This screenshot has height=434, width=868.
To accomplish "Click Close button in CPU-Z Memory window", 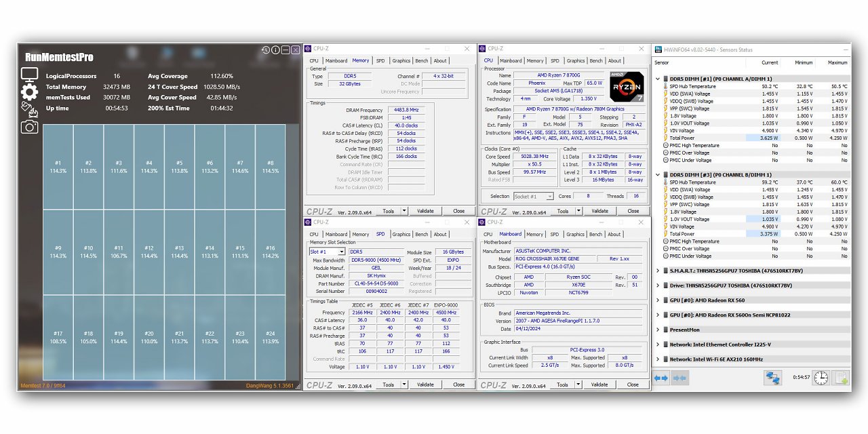I will (459, 211).
